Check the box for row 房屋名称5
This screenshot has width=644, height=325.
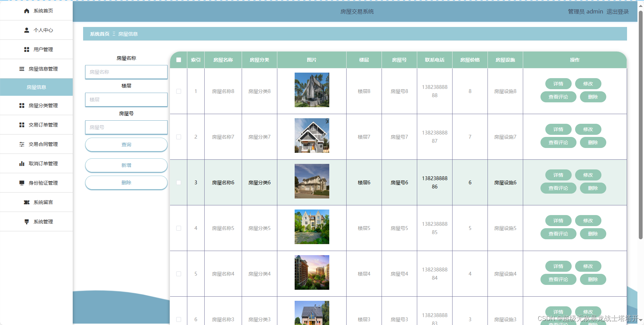click(x=179, y=228)
